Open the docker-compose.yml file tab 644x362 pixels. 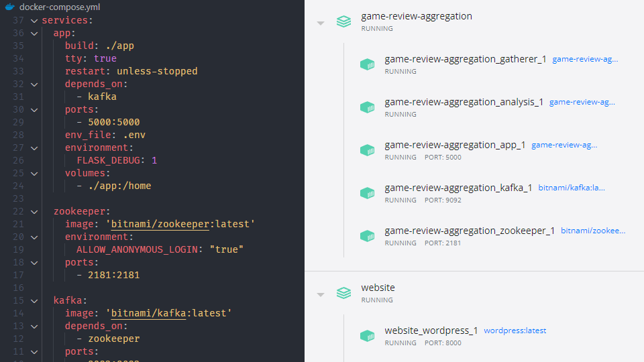tap(60, 7)
